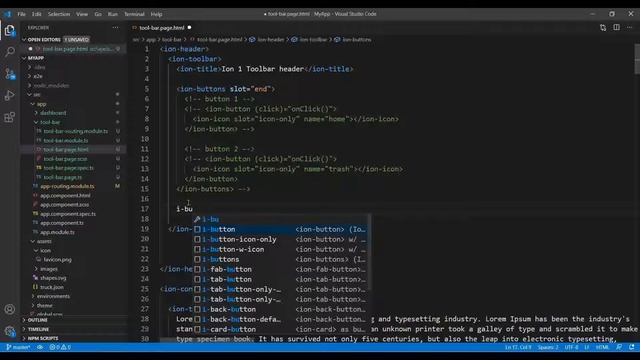The width and height of the screenshot is (640, 360).
Task: Open the View menu
Action: [x=82, y=14]
